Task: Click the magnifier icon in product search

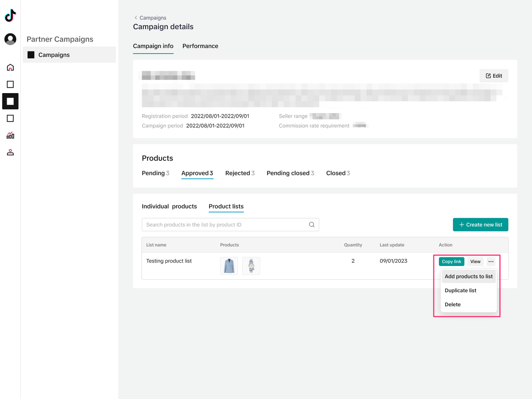Action: pos(312,225)
